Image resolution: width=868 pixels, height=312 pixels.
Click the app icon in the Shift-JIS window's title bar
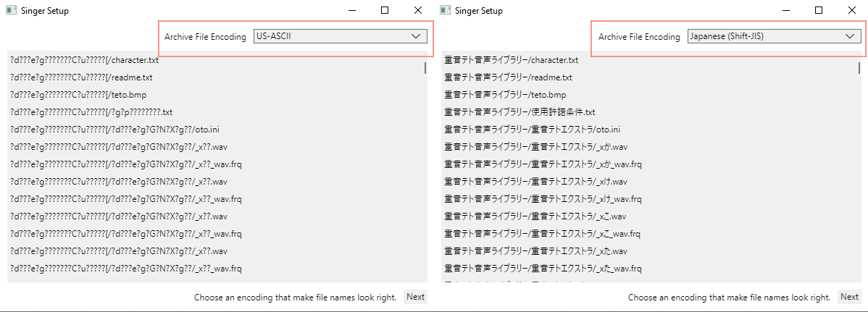(445, 11)
